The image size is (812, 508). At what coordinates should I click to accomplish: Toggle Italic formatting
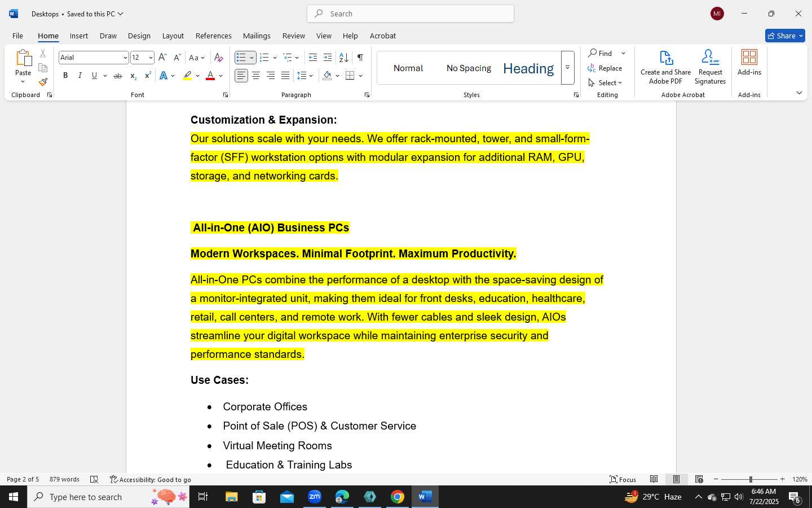pyautogui.click(x=80, y=76)
